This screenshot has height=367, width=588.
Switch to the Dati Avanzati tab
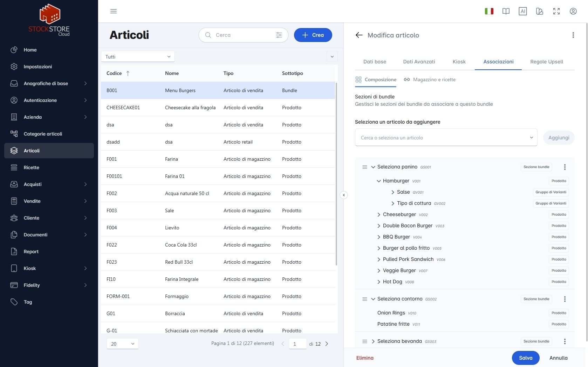click(x=419, y=62)
